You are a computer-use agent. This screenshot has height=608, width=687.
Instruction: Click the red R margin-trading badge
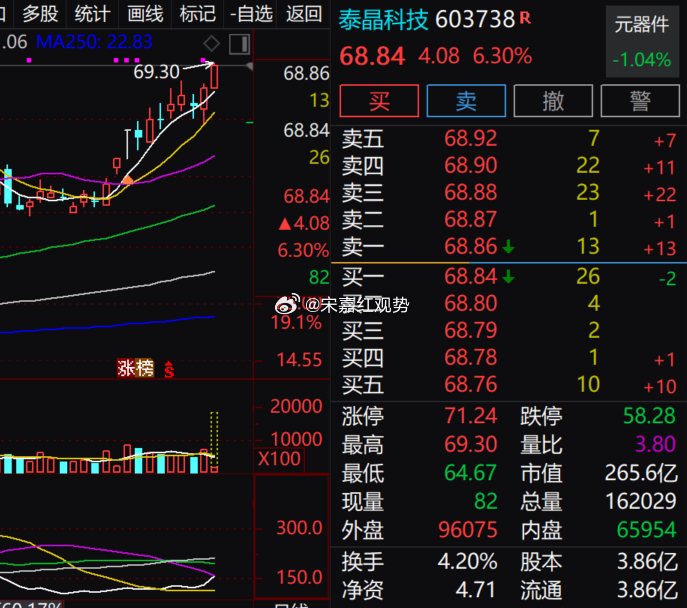525,18
